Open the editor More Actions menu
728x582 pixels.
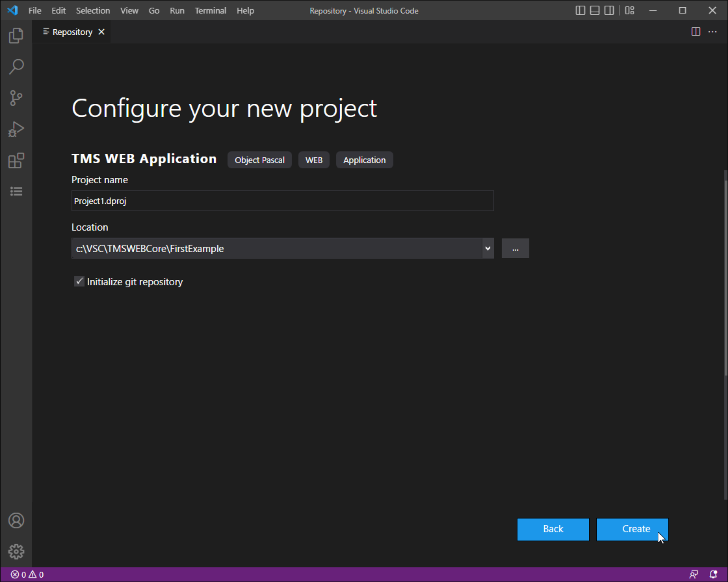[712, 32]
